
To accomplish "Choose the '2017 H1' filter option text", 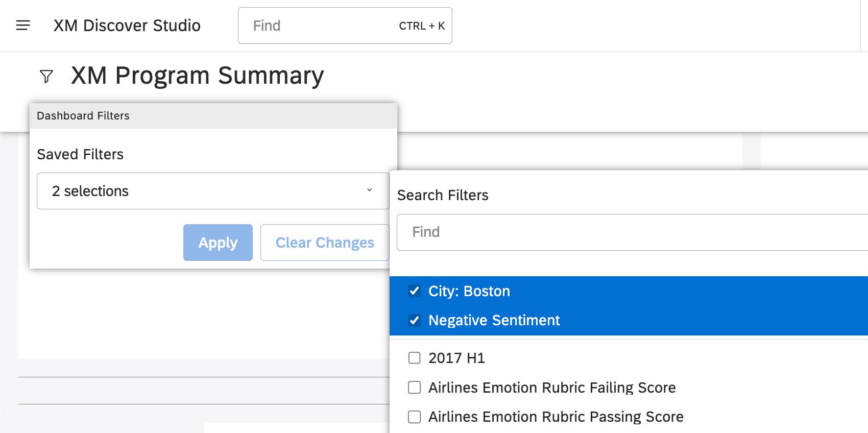I will click(x=456, y=358).
